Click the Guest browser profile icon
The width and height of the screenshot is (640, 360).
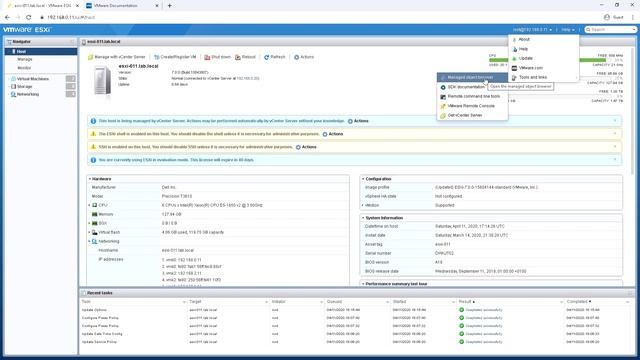click(607, 17)
